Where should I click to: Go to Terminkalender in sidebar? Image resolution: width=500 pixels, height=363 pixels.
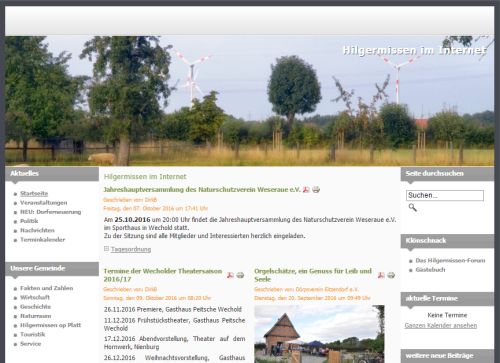pyautogui.click(x=43, y=240)
